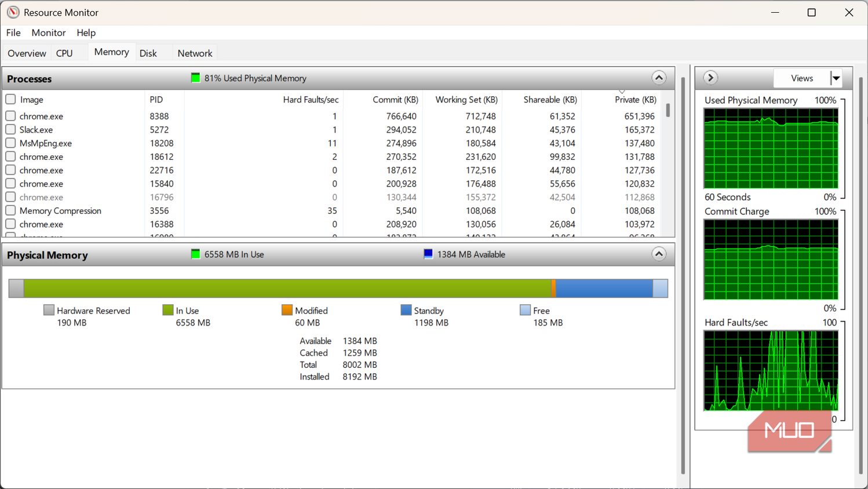Viewport: 868px width, 489px height.
Task: Toggle the select-all Image checkbox in header
Action: coord(10,99)
